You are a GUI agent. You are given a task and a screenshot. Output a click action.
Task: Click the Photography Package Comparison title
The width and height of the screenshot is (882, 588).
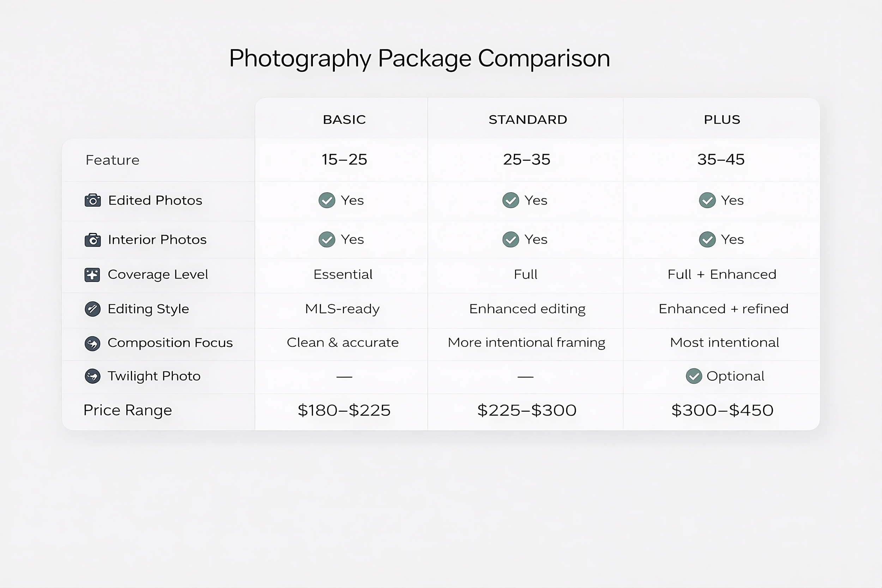[x=419, y=59]
